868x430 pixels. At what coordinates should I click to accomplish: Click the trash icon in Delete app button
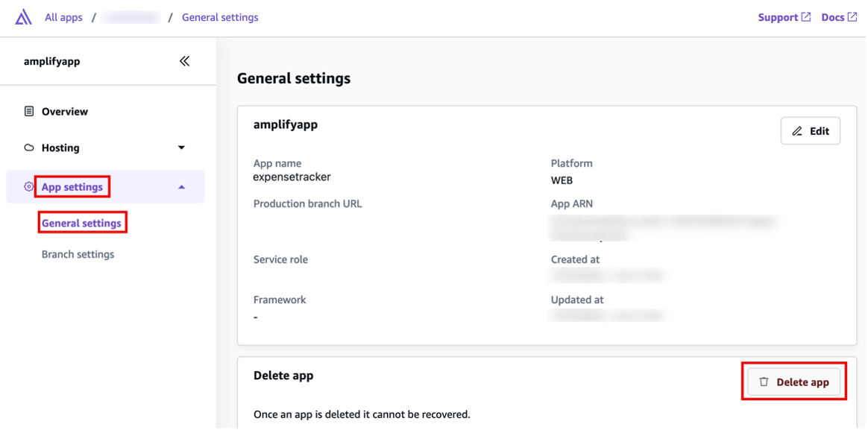click(764, 382)
